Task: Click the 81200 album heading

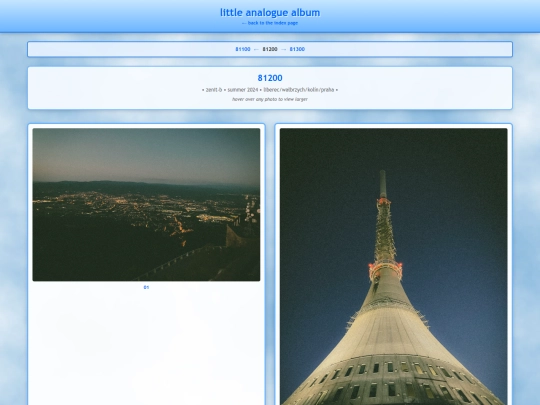Action: pos(270,78)
